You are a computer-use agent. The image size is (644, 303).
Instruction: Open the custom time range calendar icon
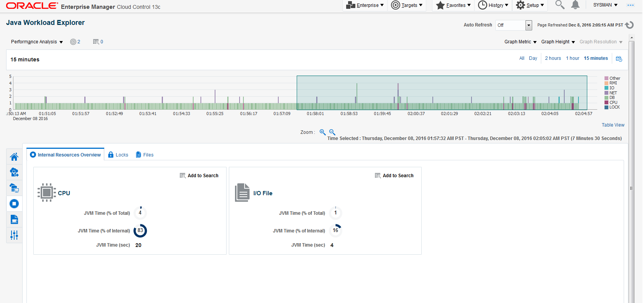619,59
